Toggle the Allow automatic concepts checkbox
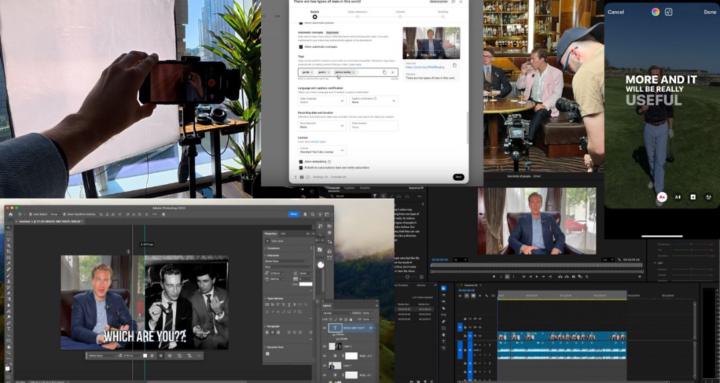Image resolution: width=720 pixels, height=383 pixels. (301, 47)
